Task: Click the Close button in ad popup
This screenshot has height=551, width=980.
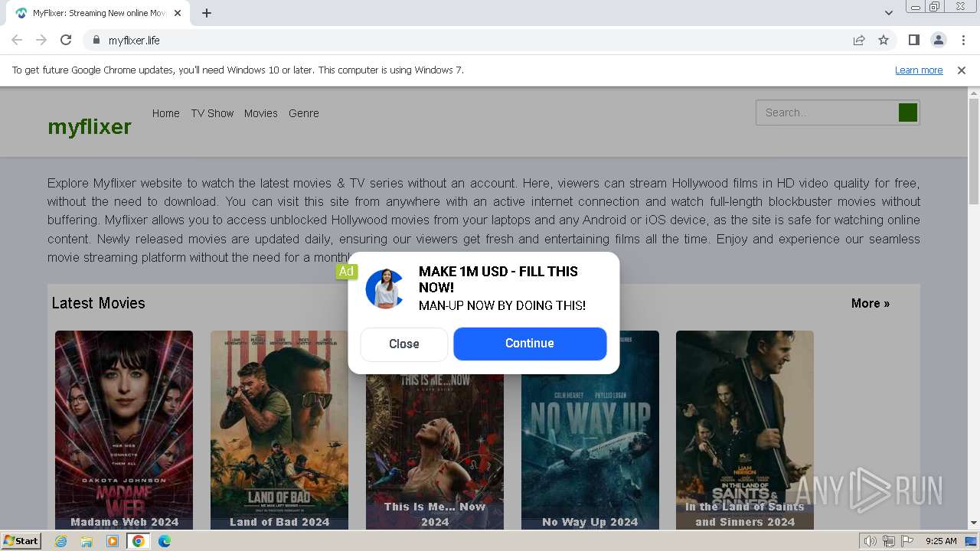Action: coord(403,344)
